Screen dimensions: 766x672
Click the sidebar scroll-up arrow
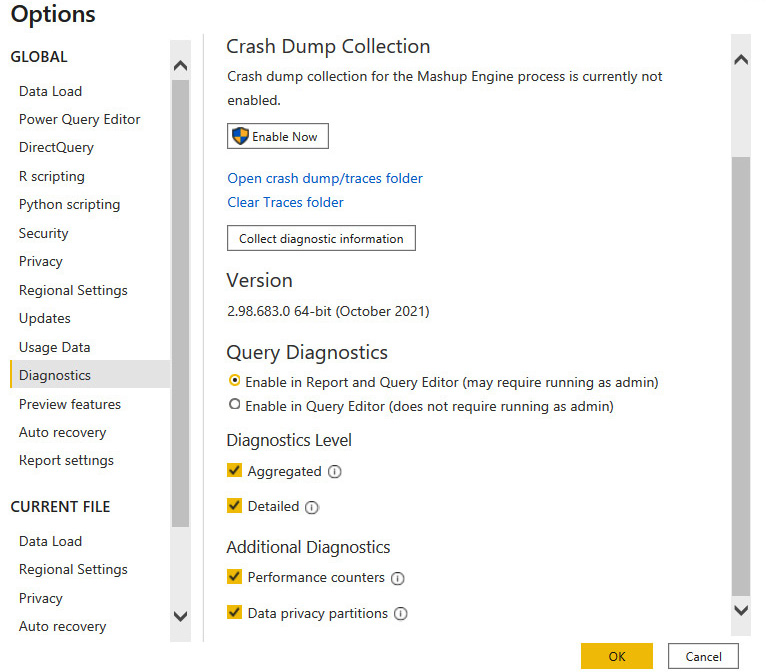(180, 65)
